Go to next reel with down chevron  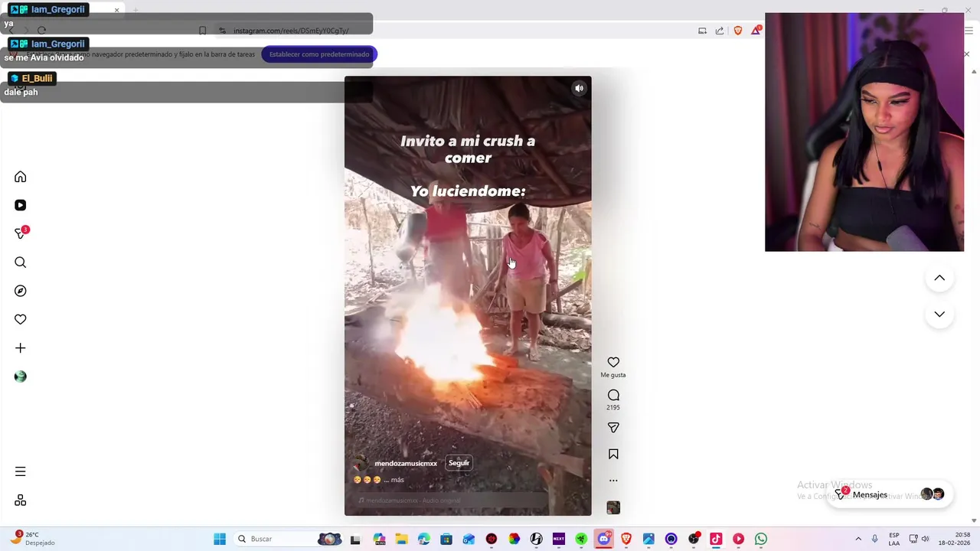939,315
